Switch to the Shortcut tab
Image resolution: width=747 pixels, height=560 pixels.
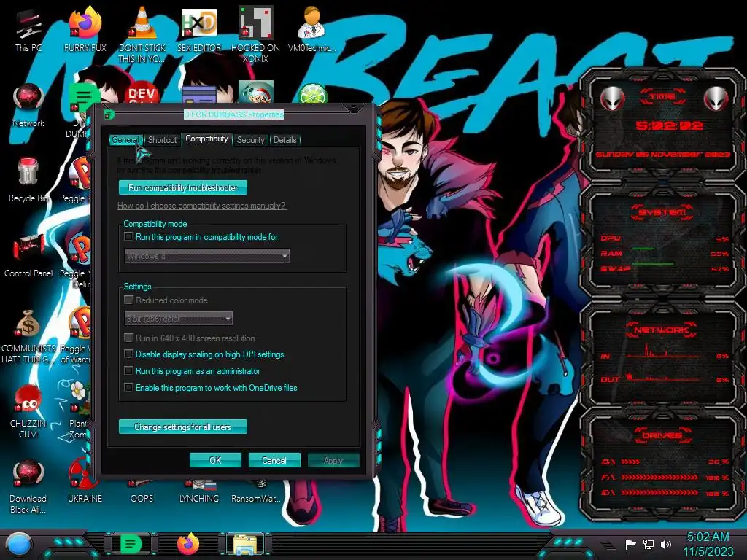tap(162, 139)
